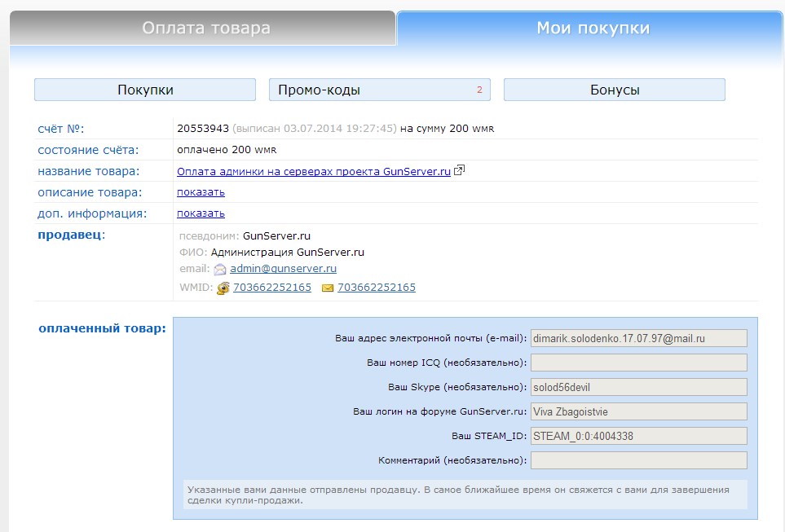
Task: Switch to the Оплата товара tab
Action: pyautogui.click(x=205, y=29)
